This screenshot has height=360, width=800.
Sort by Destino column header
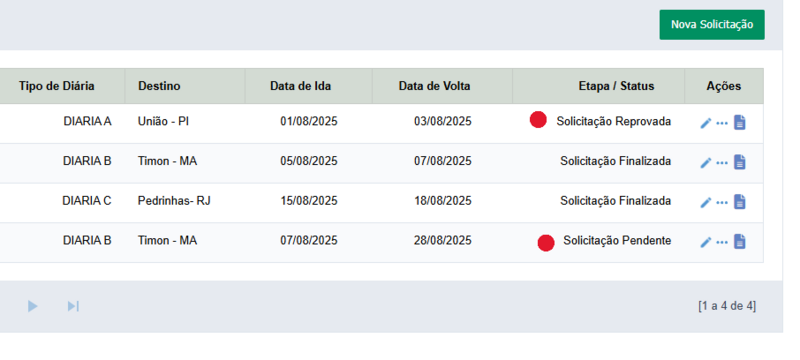[159, 86]
